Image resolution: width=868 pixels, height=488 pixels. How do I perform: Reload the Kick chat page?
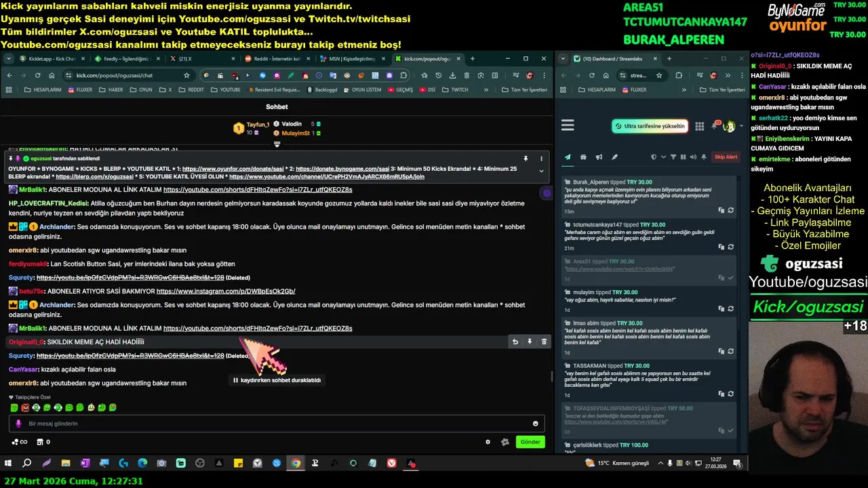(37, 75)
